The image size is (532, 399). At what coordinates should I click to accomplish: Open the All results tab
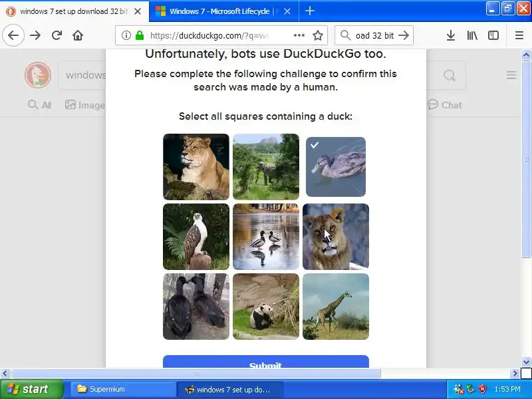(x=39, y=105)
